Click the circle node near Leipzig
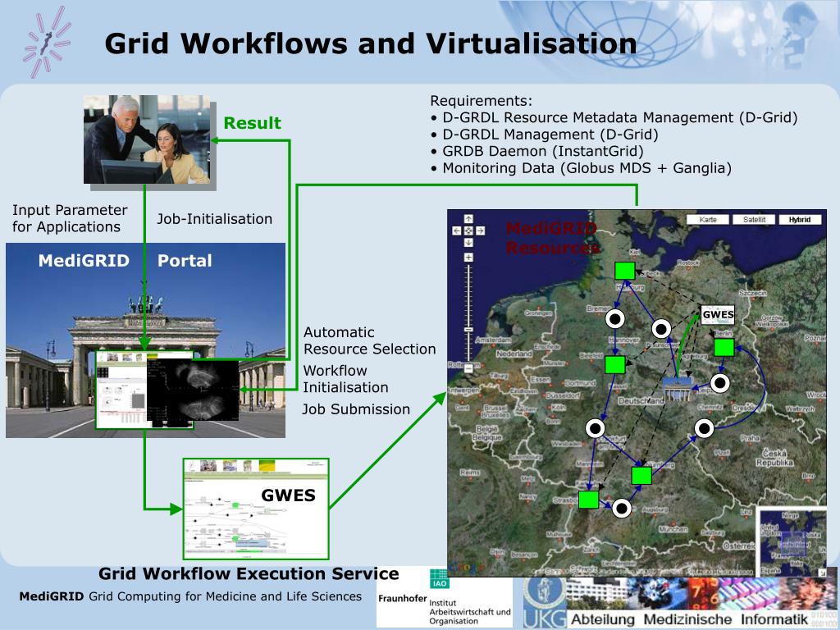 (x=720, y=382)
